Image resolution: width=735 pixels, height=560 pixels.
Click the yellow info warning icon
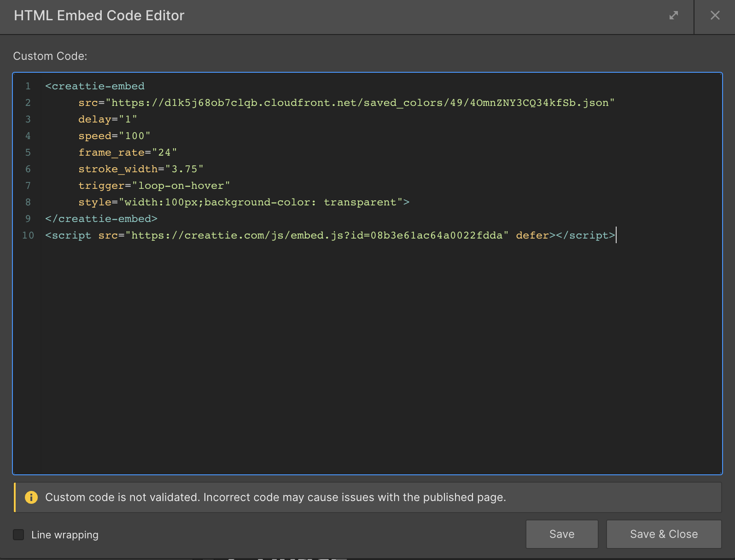pos(31,497)
